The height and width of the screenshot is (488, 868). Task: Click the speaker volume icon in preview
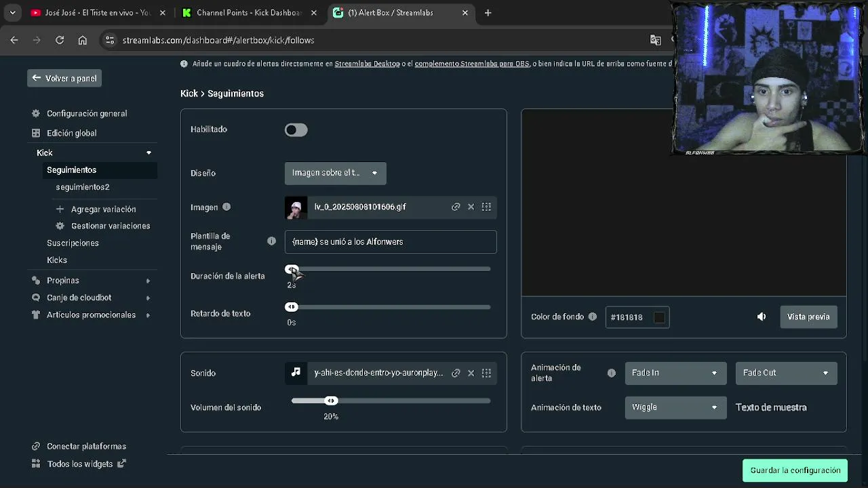coord(762,317)
